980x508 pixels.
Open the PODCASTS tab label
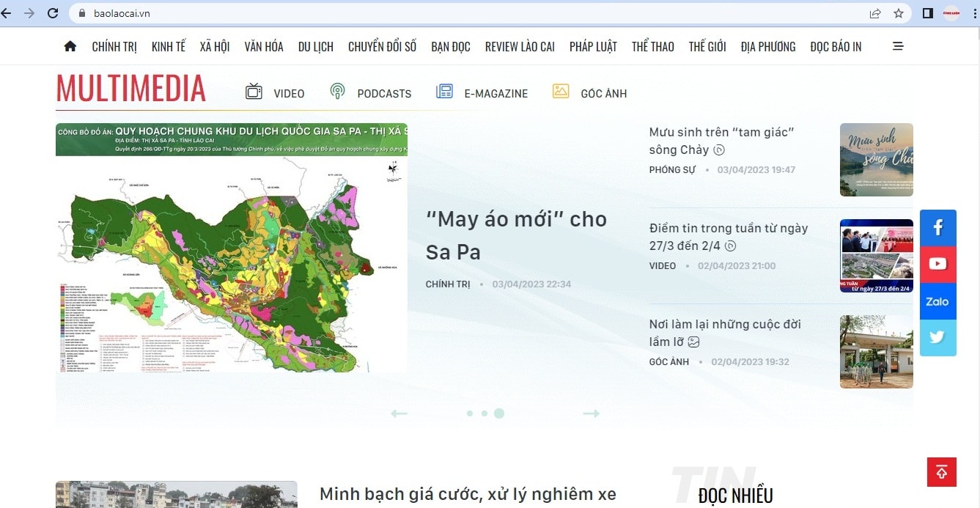tap(384, 94)
